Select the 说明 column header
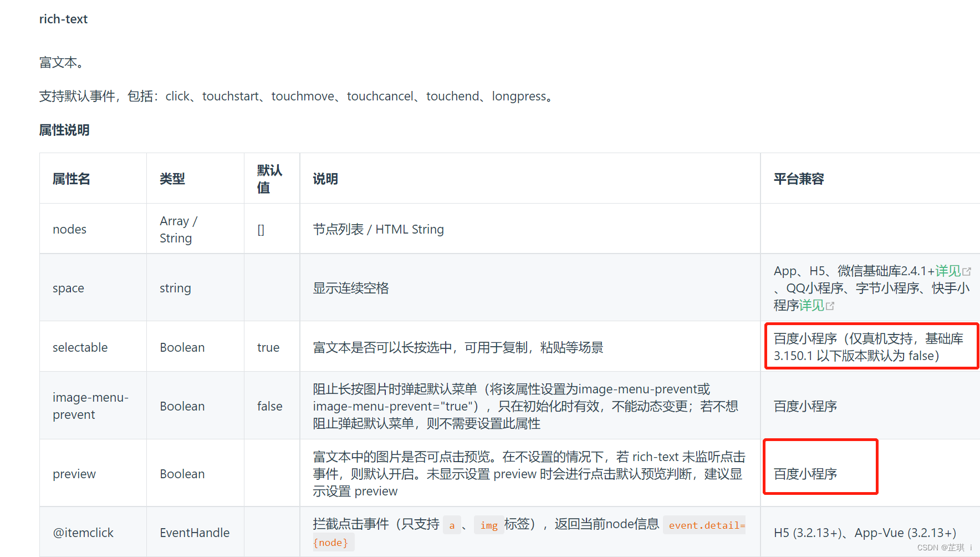Screen dimensions: 980x557 325,179
